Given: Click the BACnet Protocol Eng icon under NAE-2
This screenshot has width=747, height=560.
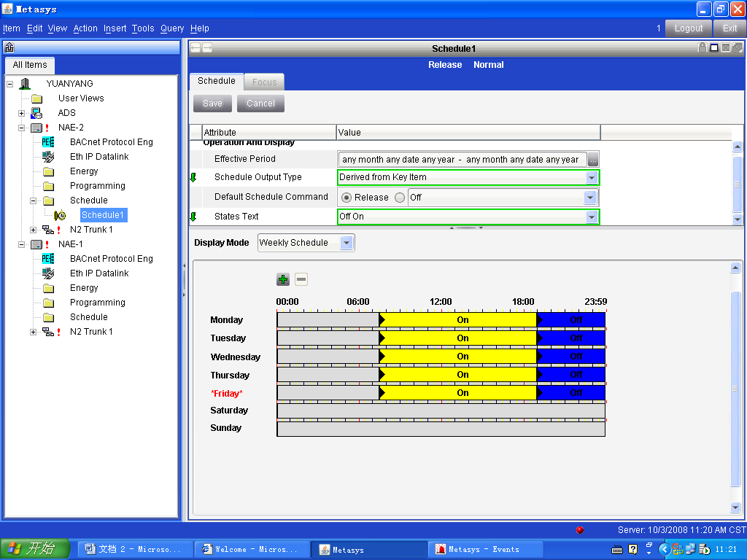Looking at the screenshot, I should click(48, 142).
